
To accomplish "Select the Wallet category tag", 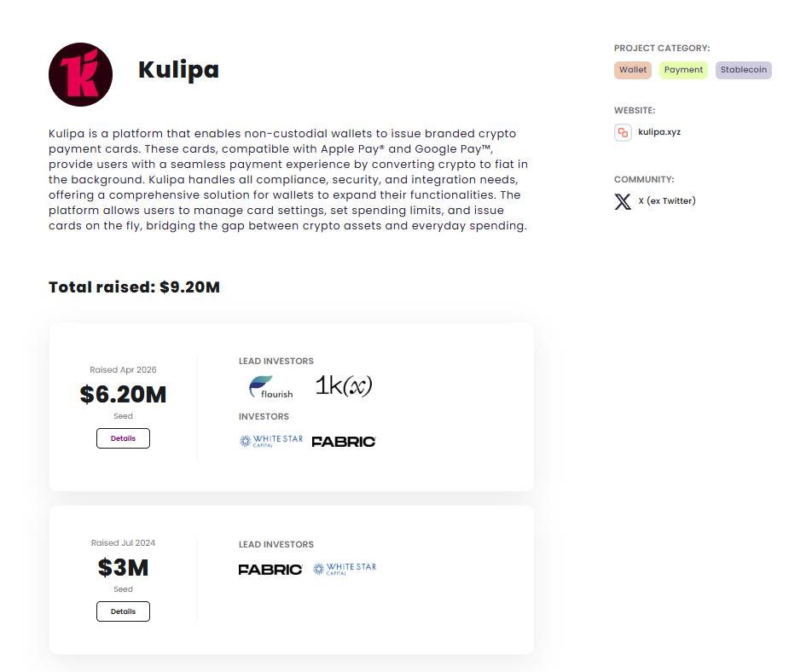I will tap(632, 70).
